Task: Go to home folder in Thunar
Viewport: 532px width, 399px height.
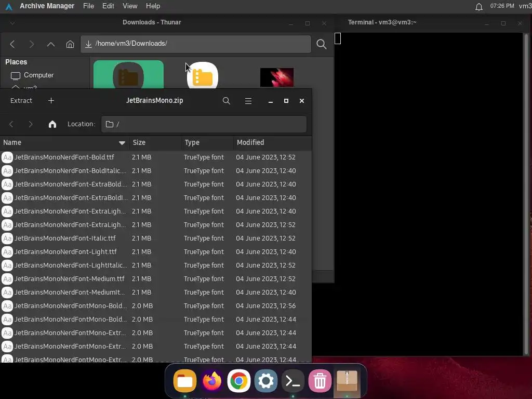Action: tap(70, 44)
